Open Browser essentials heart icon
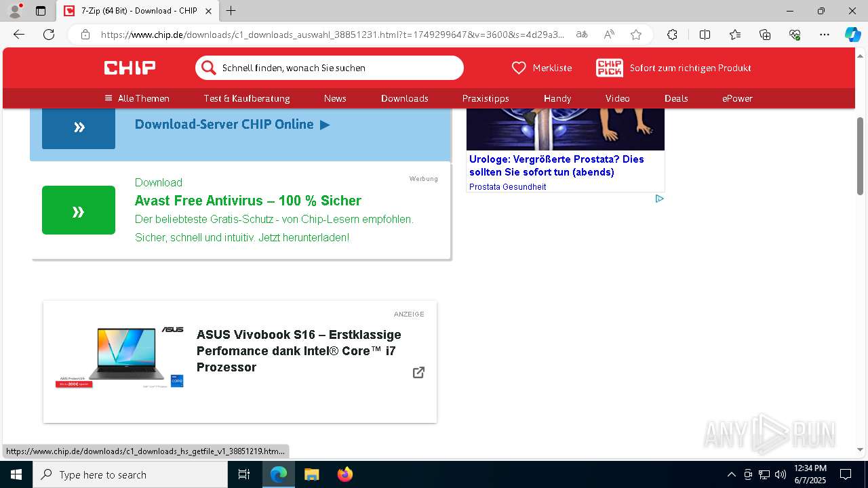Image resolution: width=868 pixels, height=488 pixels. [x=795, y=35]
